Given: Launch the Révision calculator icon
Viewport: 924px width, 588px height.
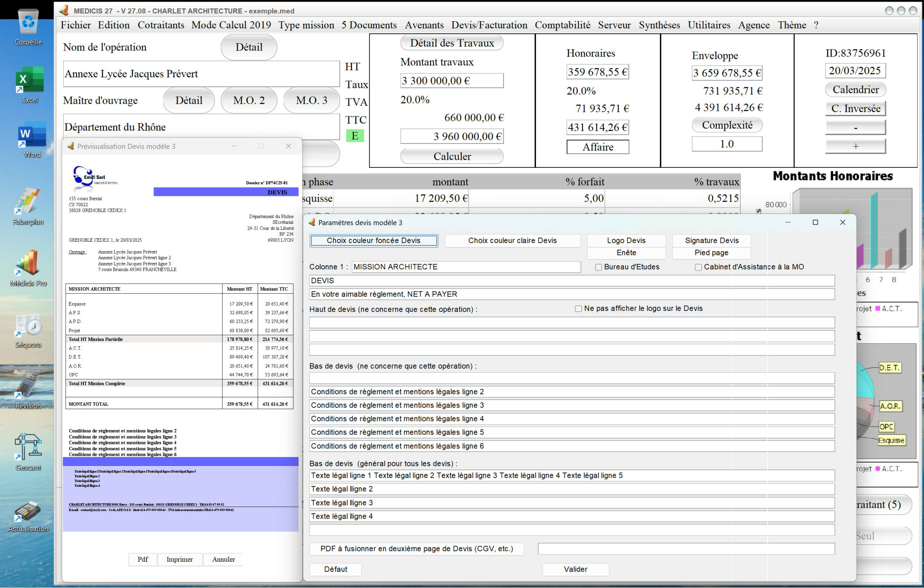Looking at the screenshot, I should coord(27,386).
